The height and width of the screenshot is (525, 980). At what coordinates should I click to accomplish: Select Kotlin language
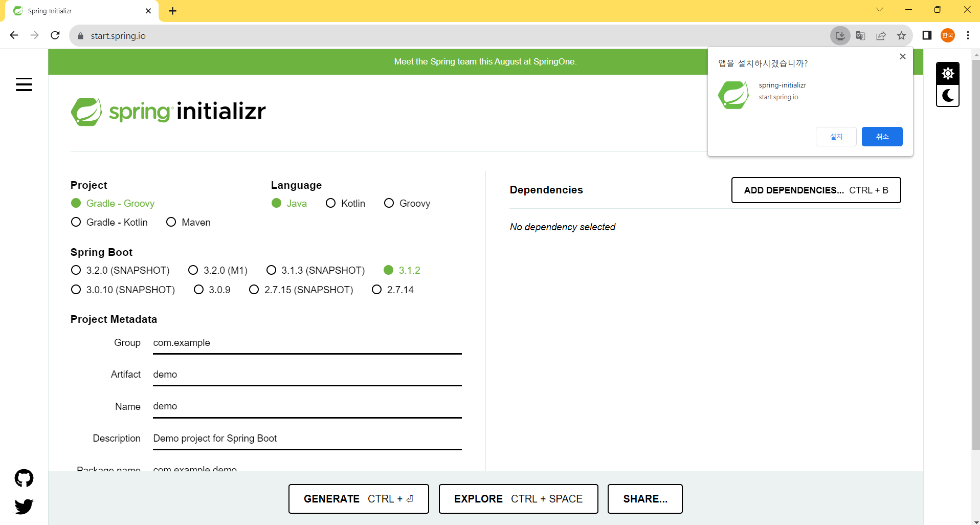point(345,203)
